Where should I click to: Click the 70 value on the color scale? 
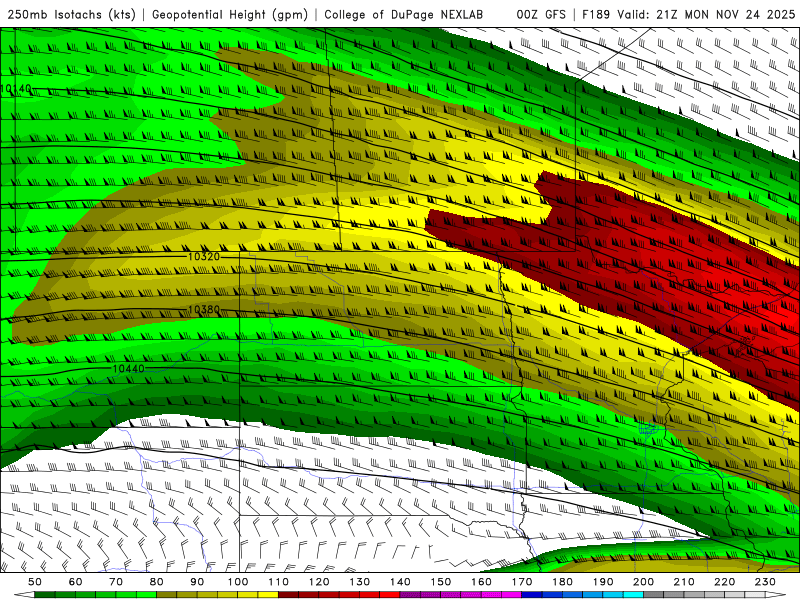tap(116, 582)
